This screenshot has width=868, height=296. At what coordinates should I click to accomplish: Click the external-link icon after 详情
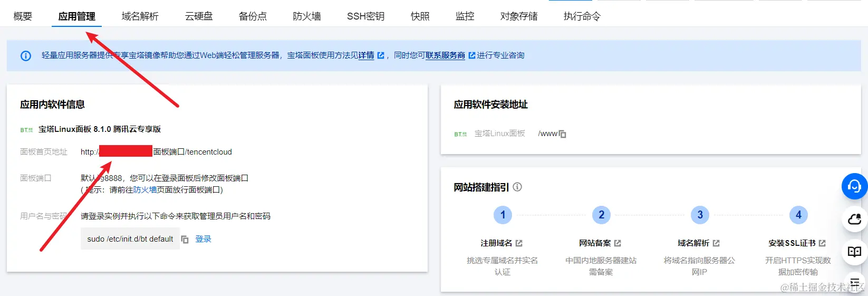[381, 55]
